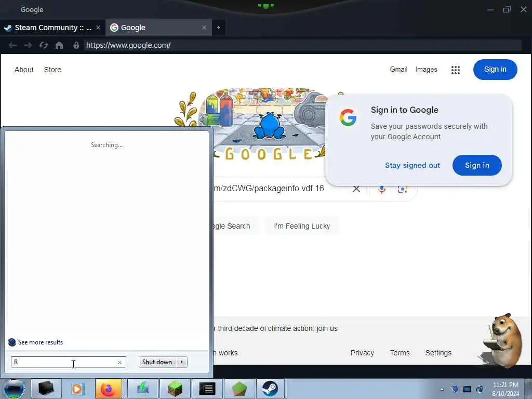Switch to Steam in the taskbar
This screenshot has height=399, width=532.
[270, 389]
